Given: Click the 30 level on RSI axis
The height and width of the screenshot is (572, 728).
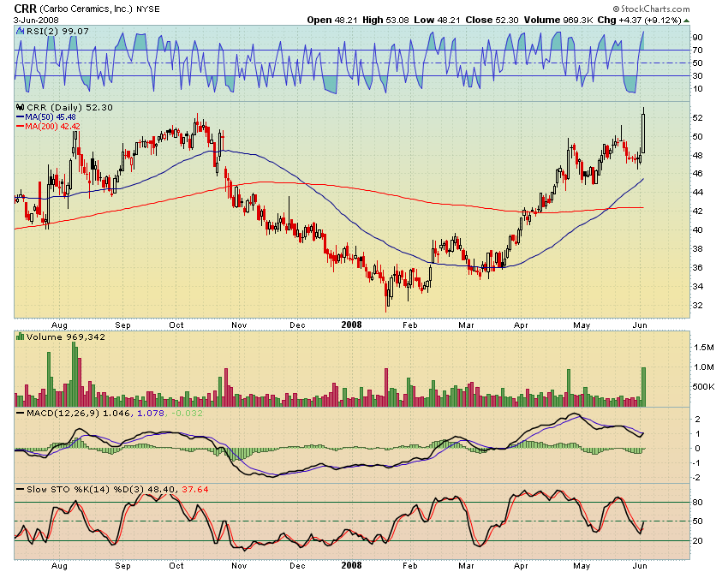Looking at the screenshot, I should coord(697,75).
